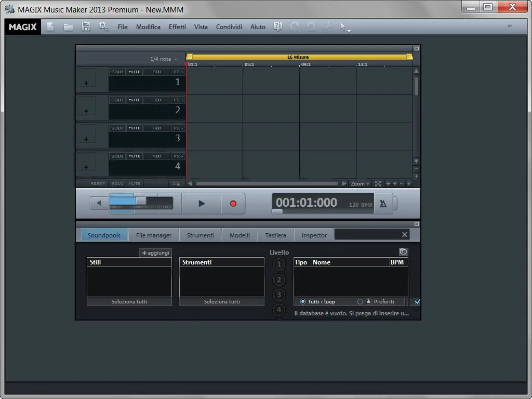This screenshot has width=532, height=399.
Task: Open a project with the folder icon
Action: tap(68, 27)
